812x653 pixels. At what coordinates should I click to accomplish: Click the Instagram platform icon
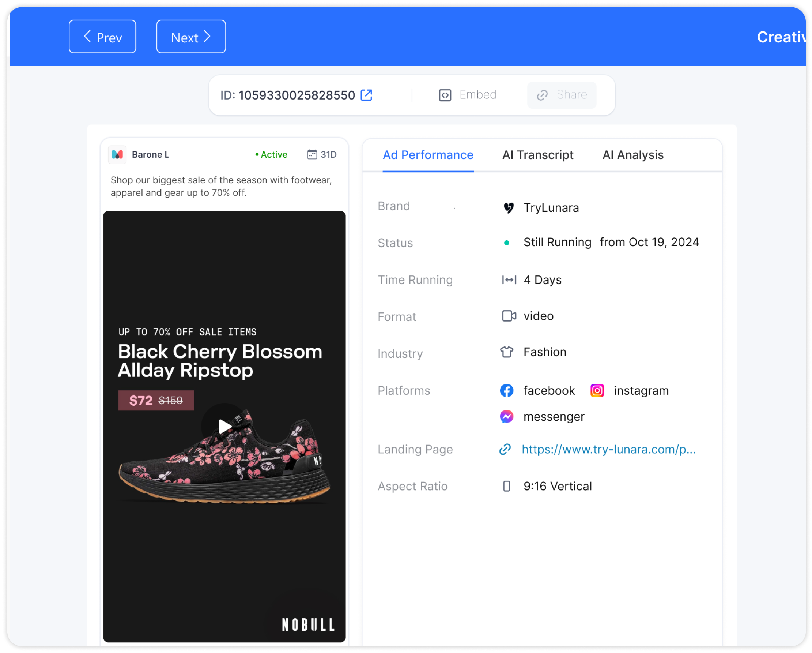597,391
